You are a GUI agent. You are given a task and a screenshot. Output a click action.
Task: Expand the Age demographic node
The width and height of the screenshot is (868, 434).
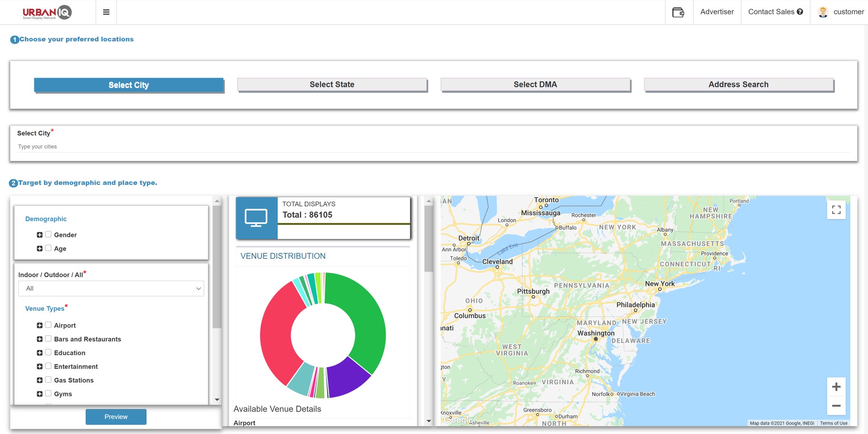40,248
